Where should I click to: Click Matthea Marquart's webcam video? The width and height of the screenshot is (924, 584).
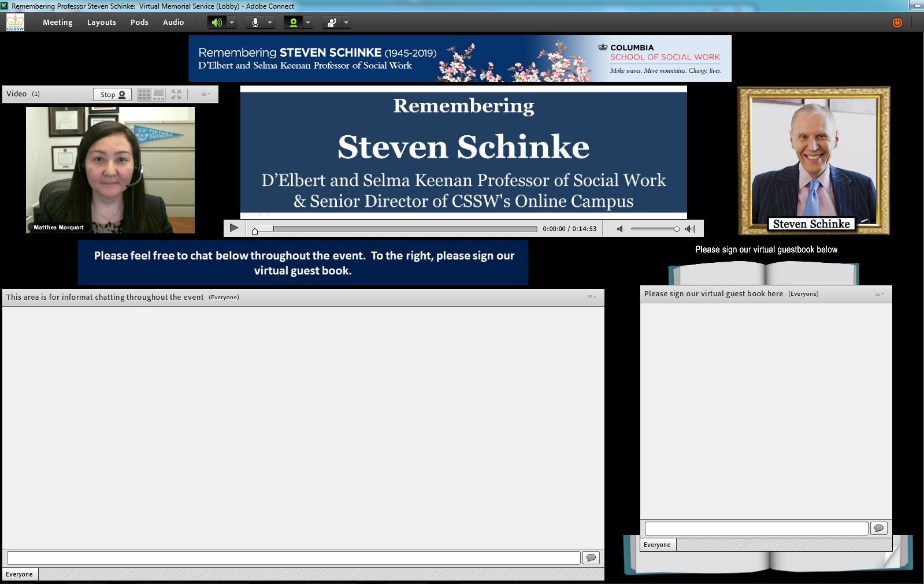click(110, 170)
